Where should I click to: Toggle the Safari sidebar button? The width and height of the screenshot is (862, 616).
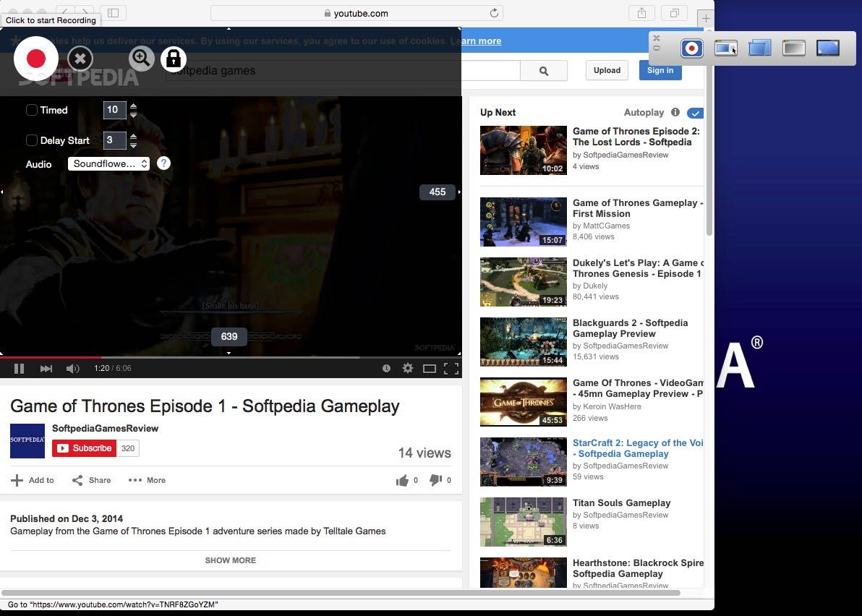tap(114, 13)
